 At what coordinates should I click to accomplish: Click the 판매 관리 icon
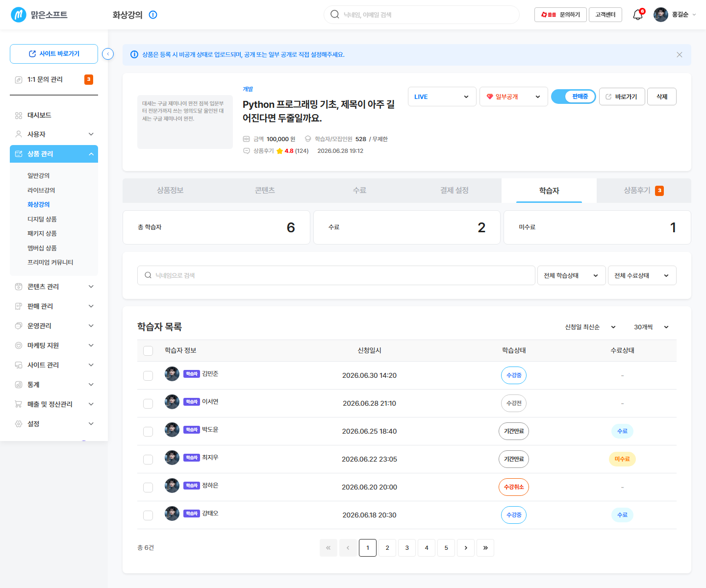coord(19,306)
